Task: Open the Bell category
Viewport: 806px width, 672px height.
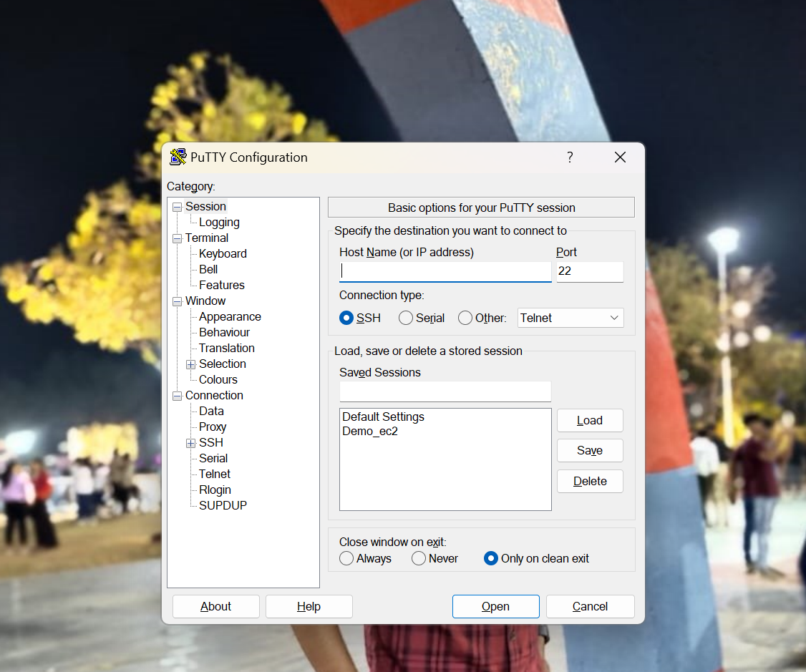Action: (208, 269)
